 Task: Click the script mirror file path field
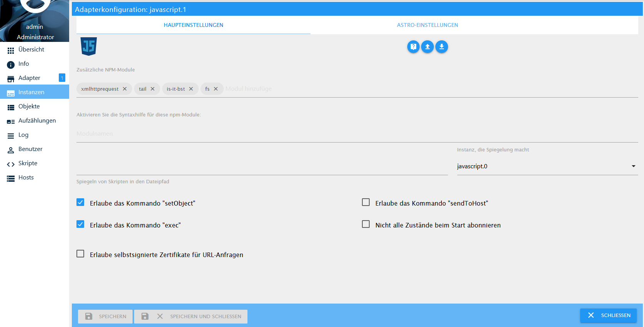(262, 167)
